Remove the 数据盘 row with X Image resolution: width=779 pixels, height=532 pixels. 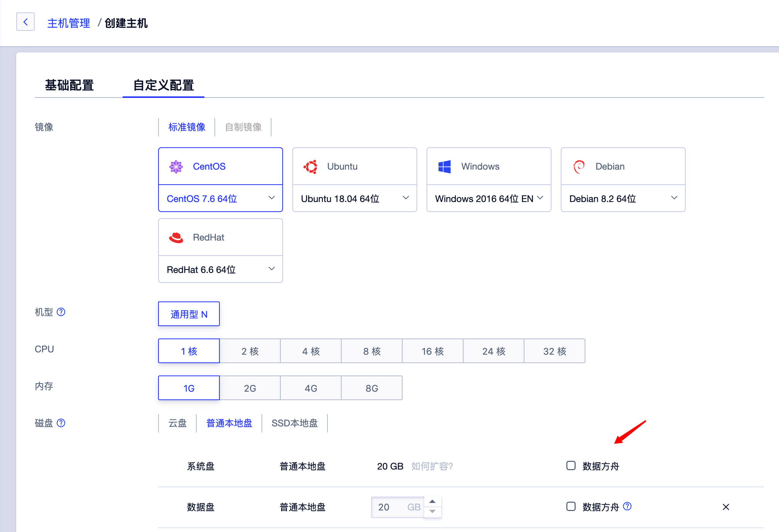point(726,507)
